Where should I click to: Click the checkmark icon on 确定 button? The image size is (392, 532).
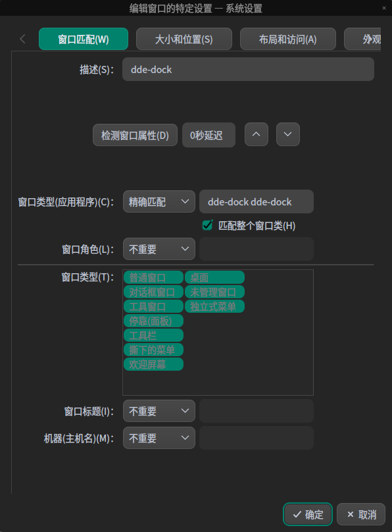pos(298,514)
